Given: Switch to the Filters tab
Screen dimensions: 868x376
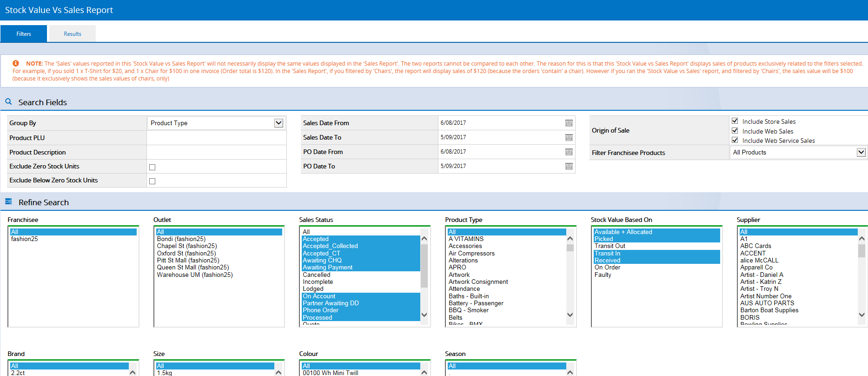Looking at the screenshot, I should [x=24, y=34].
